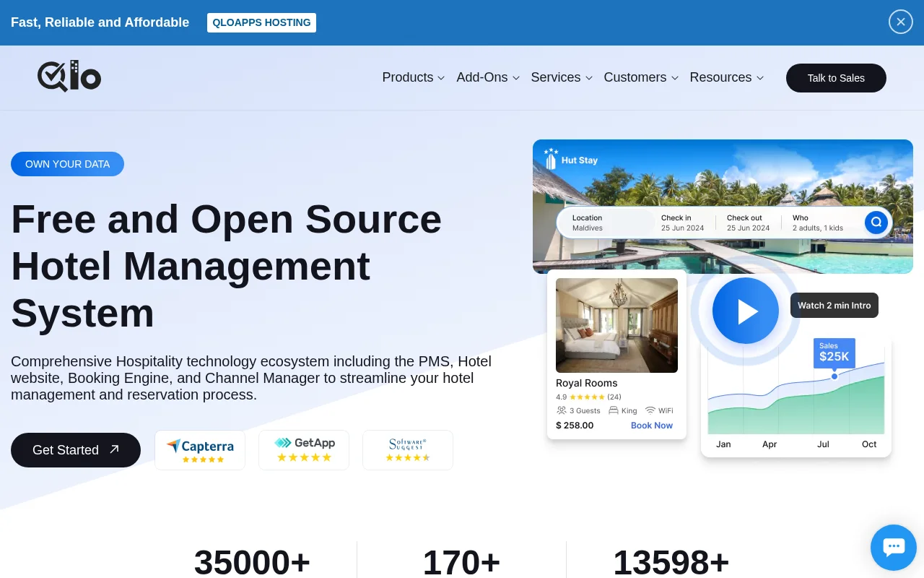924x578 pixels.
Task: Click the King bed icon
Action: click(614, 410)
